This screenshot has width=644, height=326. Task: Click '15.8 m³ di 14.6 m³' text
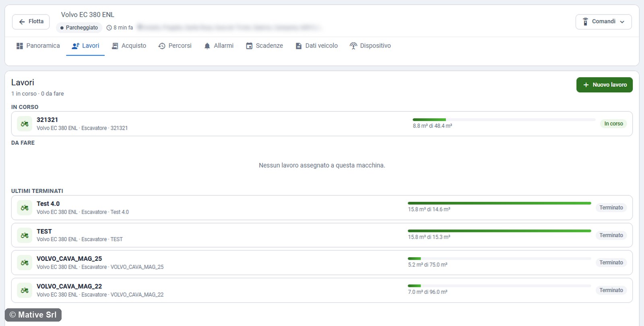(x=429, y=209)
